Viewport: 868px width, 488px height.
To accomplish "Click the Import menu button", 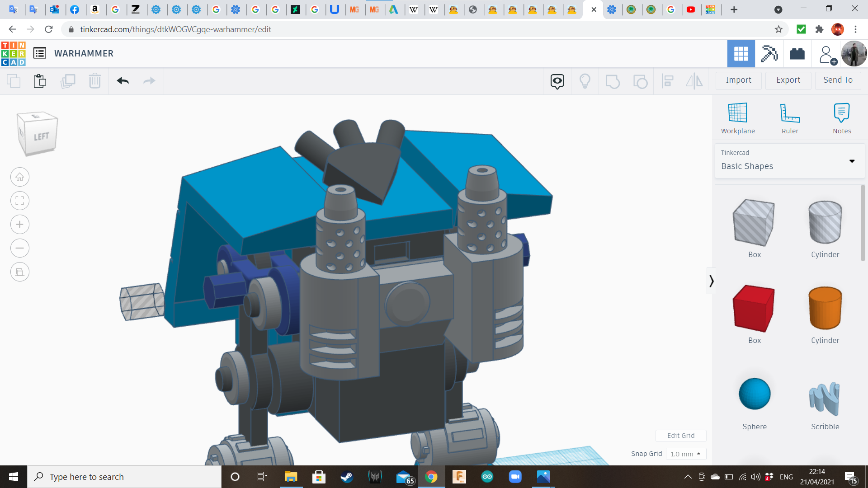I will [738, 80].
